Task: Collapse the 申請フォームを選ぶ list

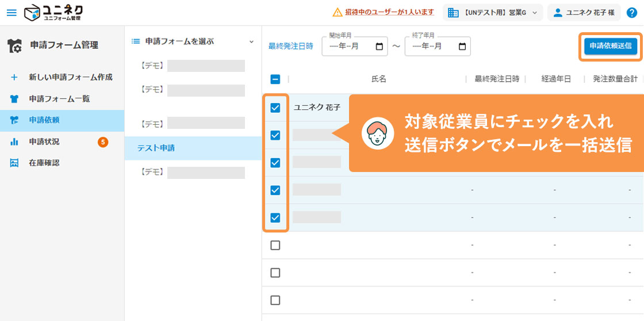Action: click(251, 41)
